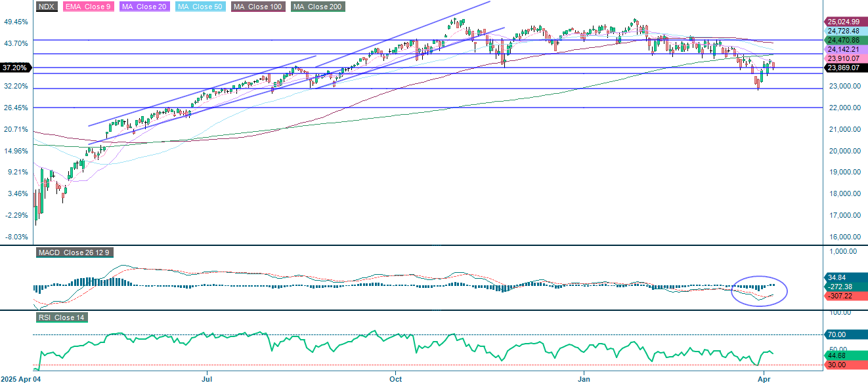Click the 70.00 RSI overbought level tag
The height and width of the screenshot is (383, 868).
tap(844, 334)
